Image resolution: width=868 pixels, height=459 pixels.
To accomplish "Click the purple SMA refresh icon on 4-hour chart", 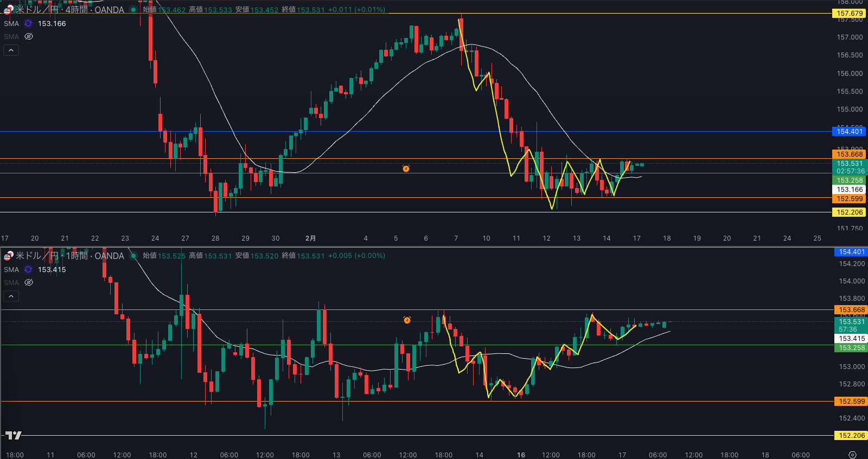I will click(28, 24).
